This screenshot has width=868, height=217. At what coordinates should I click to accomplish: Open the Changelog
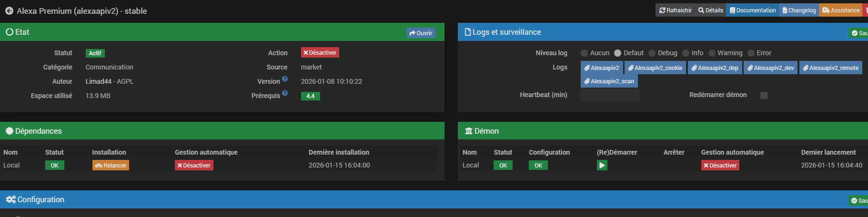pos(799,10)
